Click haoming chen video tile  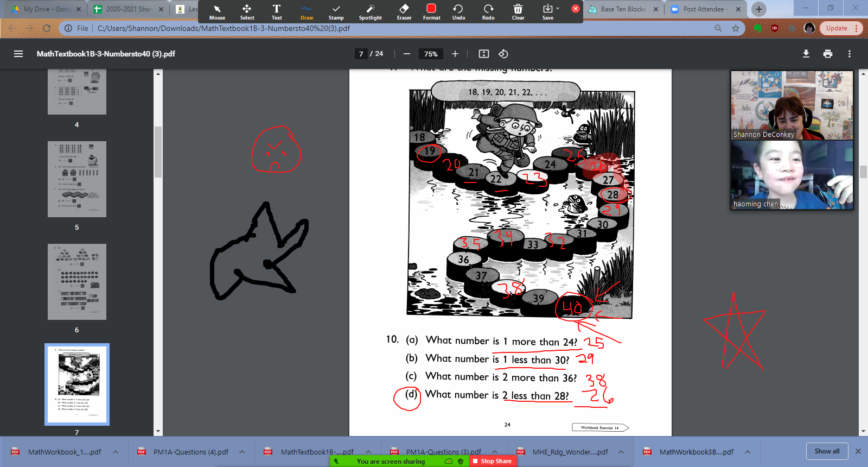[792, 175]
